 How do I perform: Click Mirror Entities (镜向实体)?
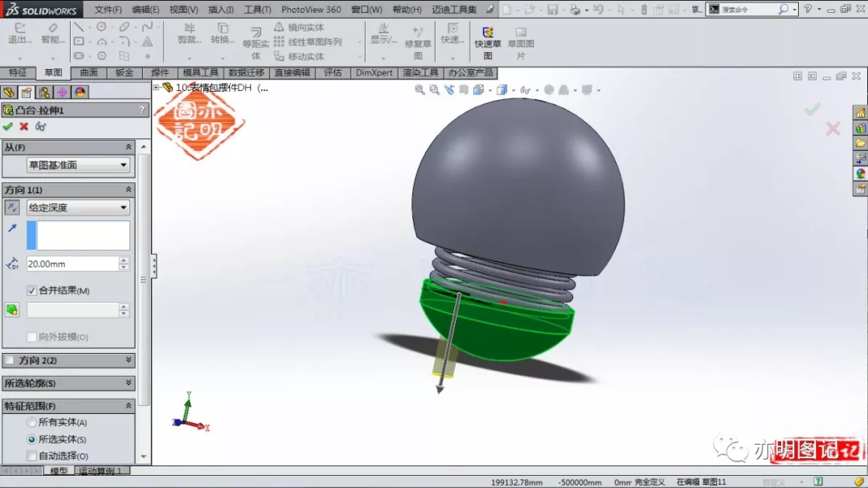300,27
